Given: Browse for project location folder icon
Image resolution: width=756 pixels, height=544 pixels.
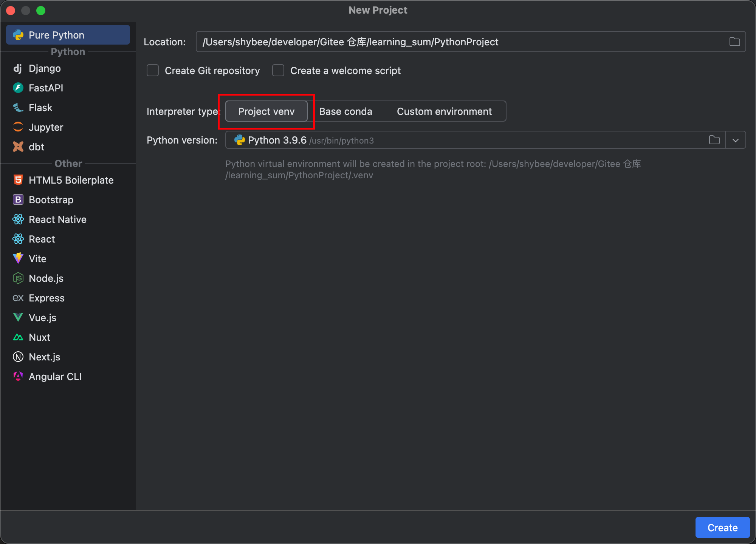Looking at the screenshot, I should 735,42.
